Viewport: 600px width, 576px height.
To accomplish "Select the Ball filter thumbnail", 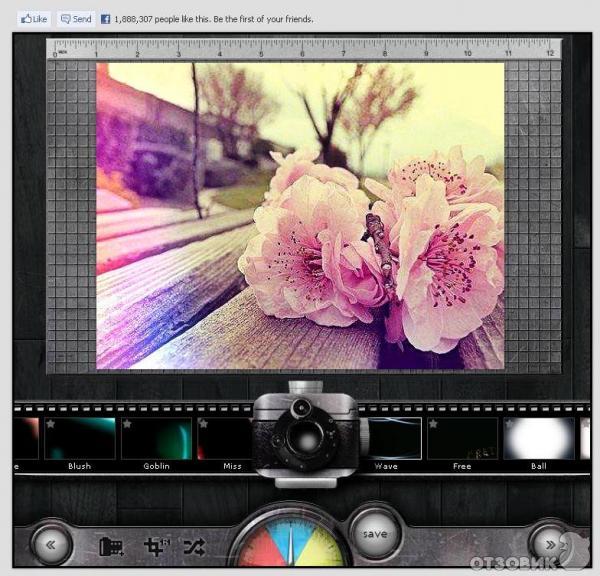I will [538, 439].
